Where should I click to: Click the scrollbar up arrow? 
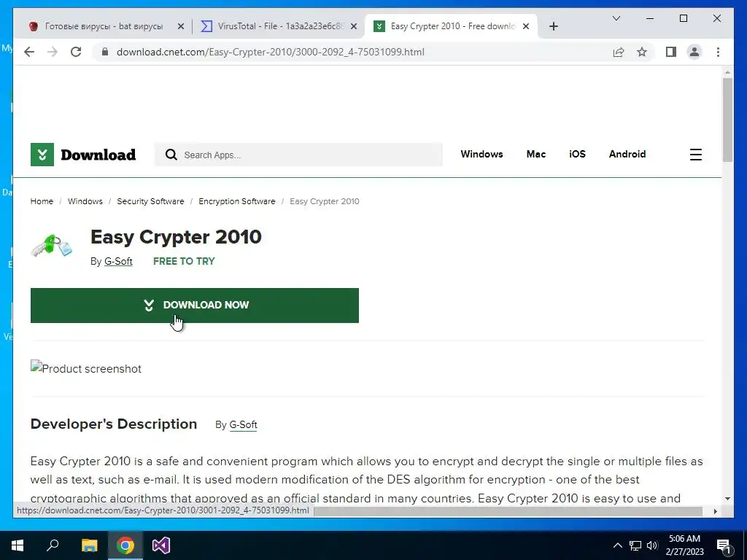click(x=727, y=72)
